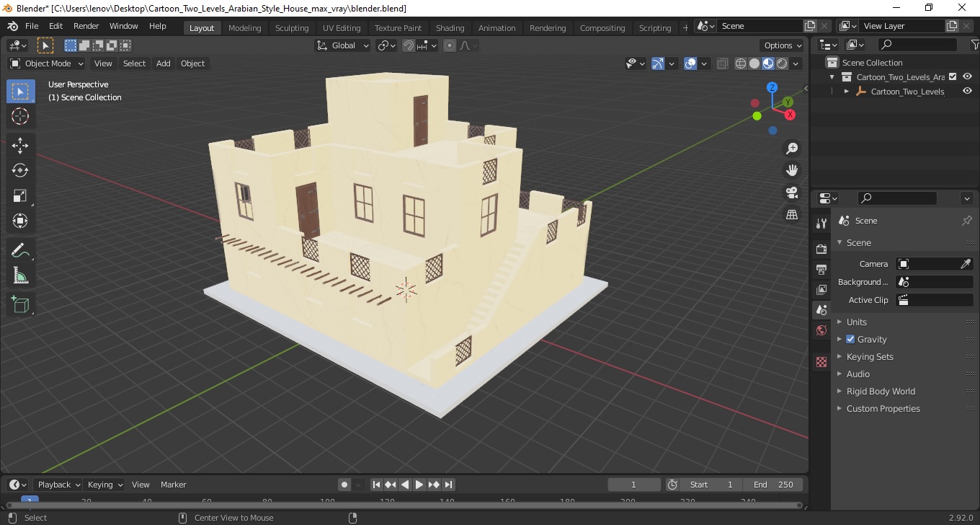Open the viewport Options dropdown
The width and height of the screenshot is (980, 525).
point(783,45)
